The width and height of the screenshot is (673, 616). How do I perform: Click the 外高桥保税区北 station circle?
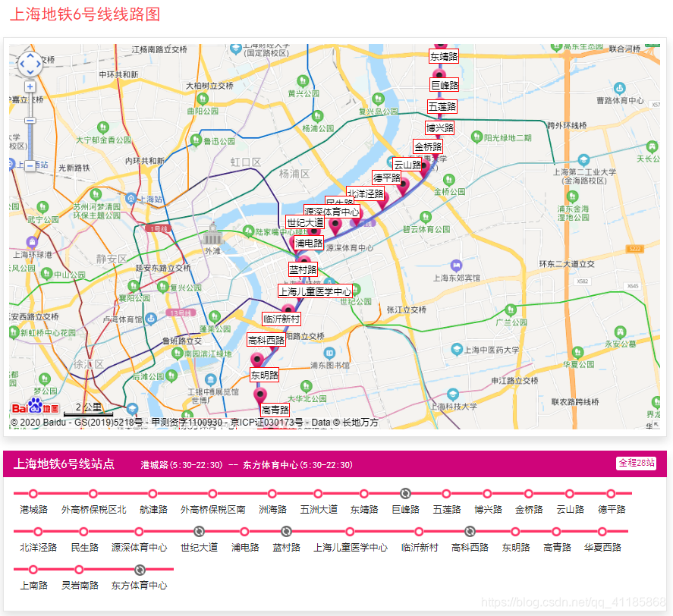point(93,494)
